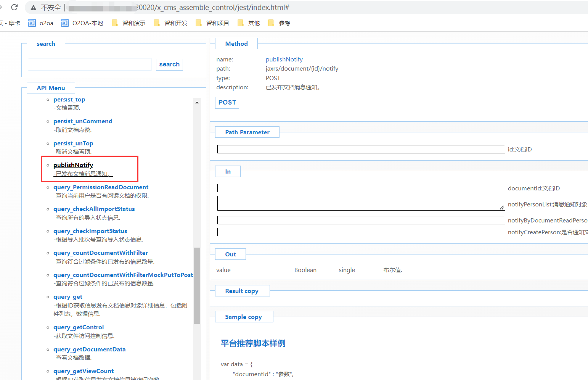The height and width of the screenshot is (380, 588).
Task: Open the 其他 bookmark folder
Action: [249, 23]
